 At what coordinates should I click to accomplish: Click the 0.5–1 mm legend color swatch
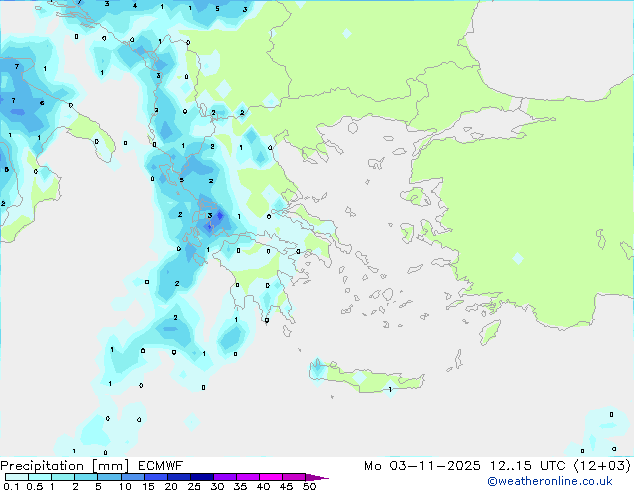pos(40,477)
